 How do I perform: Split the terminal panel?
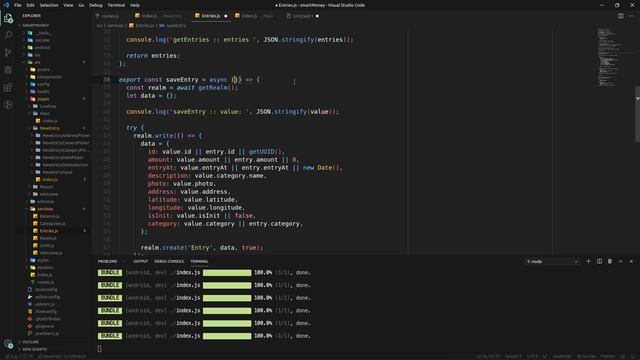pyautogui.click(x=599, y=261)
